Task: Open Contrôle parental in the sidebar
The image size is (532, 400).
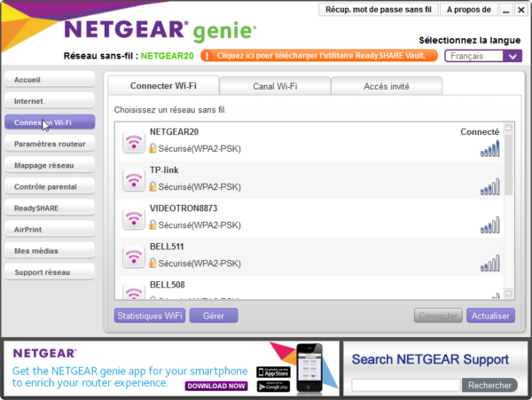Action: 49,187
